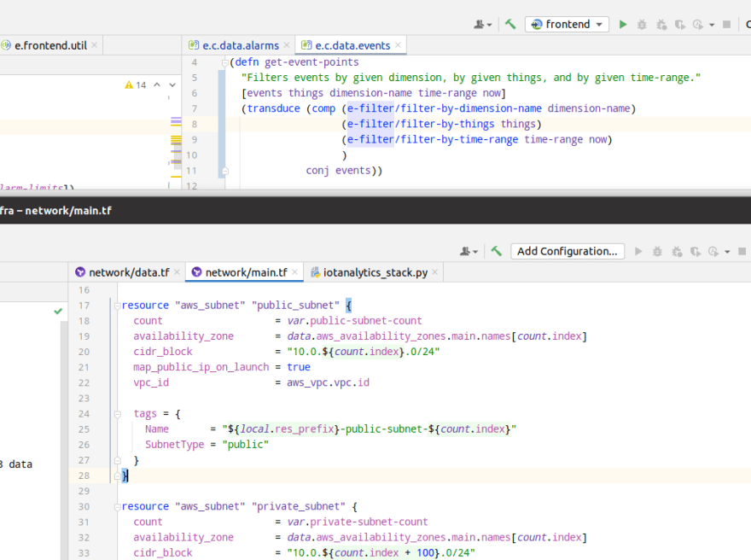Go to previous highlighted problem arrow
The width and height of the screenshot is (751, 560).
pos(157,85)
